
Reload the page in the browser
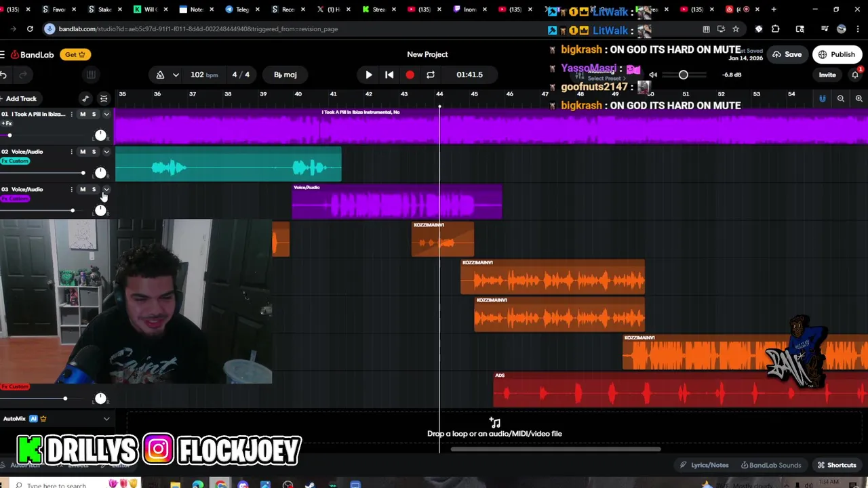pos(30,29)
